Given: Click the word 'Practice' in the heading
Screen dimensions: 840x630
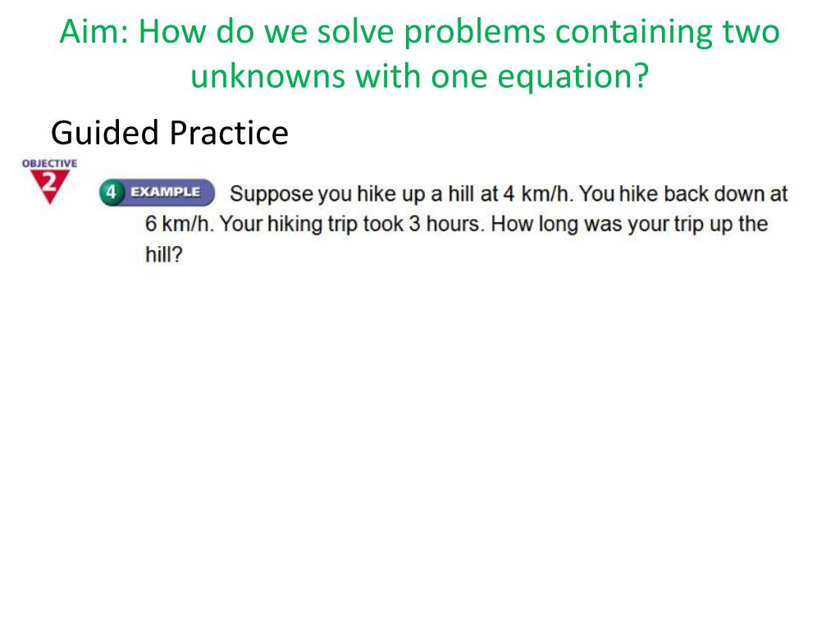Looking at the screenshot, I should point(229,133).
